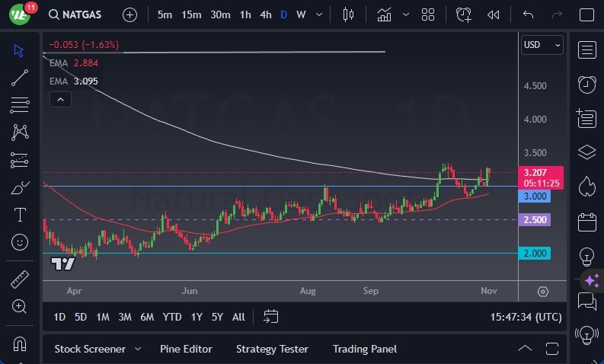Click the 3.000 blue price label
The image size is (604, 364).
pyautogui.click(x=534, y=196)
